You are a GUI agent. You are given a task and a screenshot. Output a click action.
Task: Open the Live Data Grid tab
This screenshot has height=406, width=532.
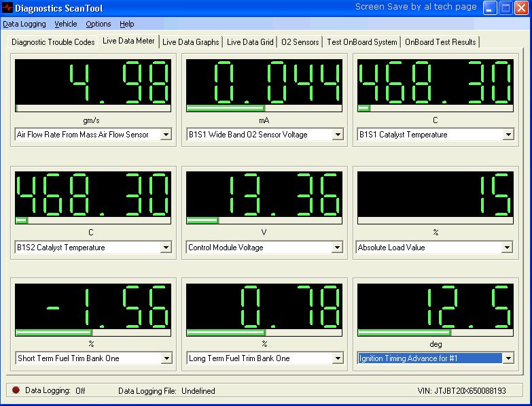click(x=250, y=42)
